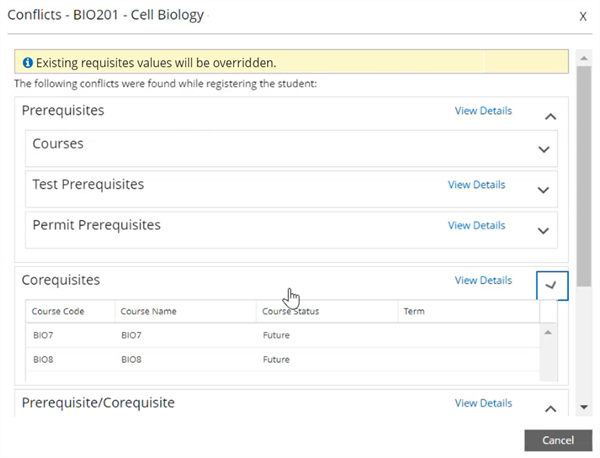This screenshot has width=600, height=458.
Task: Close the Conflicts dialog with the X
Action: point(583,16)
